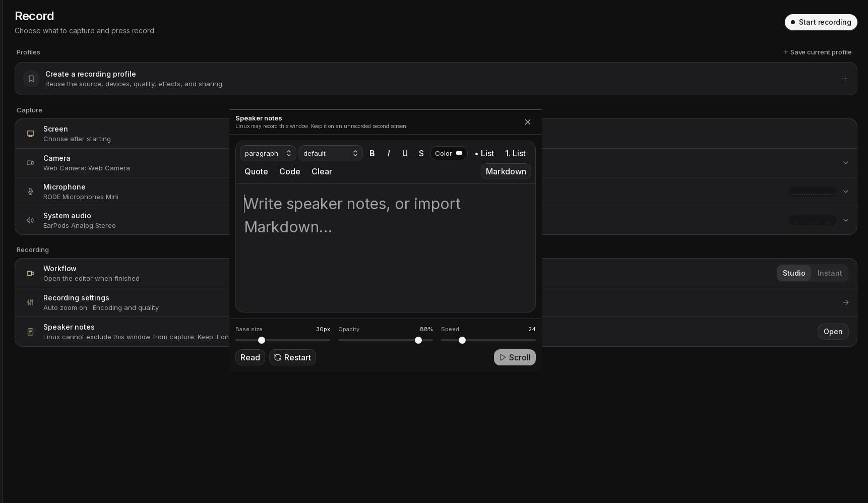Viewport: 868px width, 503px height.
Task: Click the System audio speaker icon
Action: pyautogui.click(x=30, y=220)
